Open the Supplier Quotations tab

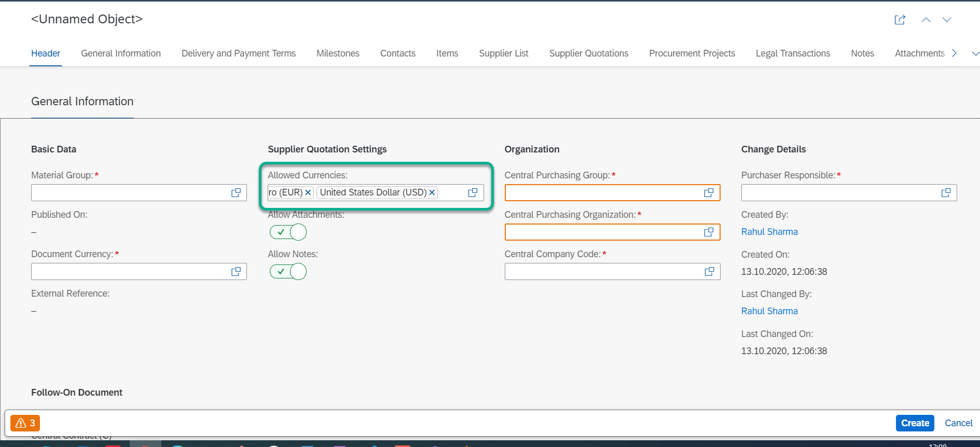coord(588,53)
